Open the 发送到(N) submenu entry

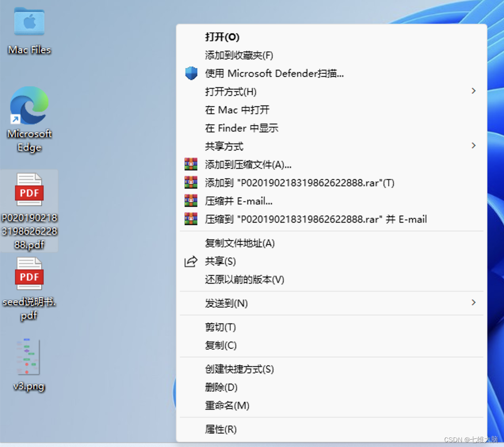(332, 303)
